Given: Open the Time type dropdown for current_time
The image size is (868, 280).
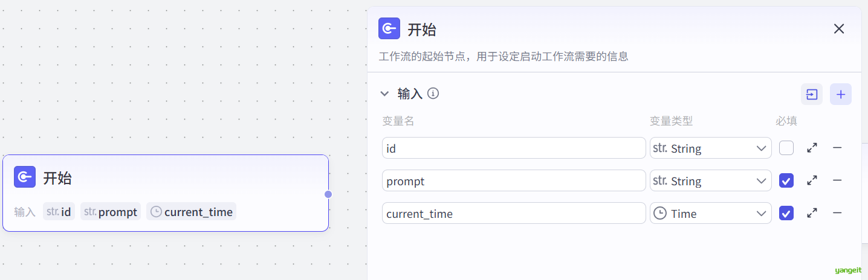Looking at the screenshot, I should coord(710,213).
